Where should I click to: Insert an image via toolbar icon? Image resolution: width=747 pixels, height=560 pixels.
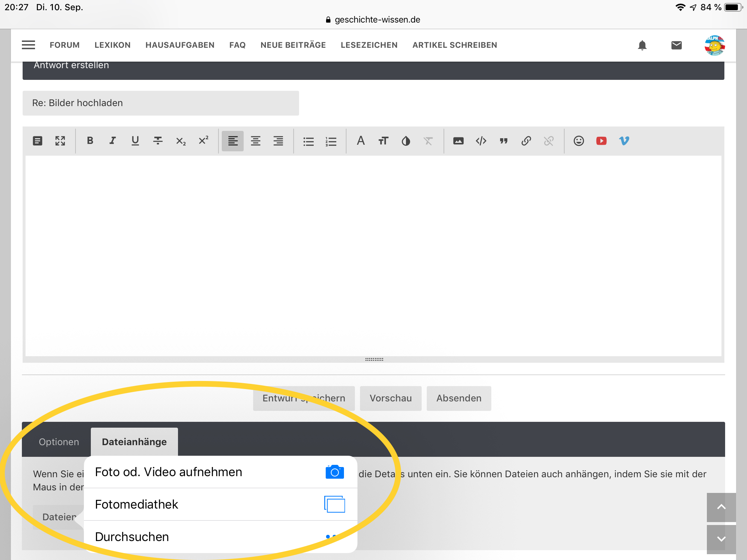point(458,141)
